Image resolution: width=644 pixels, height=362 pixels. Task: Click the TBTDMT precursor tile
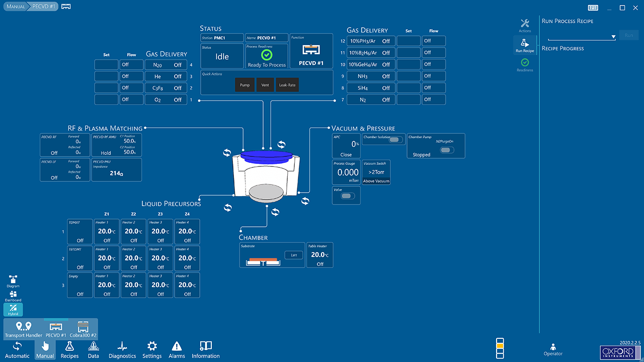79,258
